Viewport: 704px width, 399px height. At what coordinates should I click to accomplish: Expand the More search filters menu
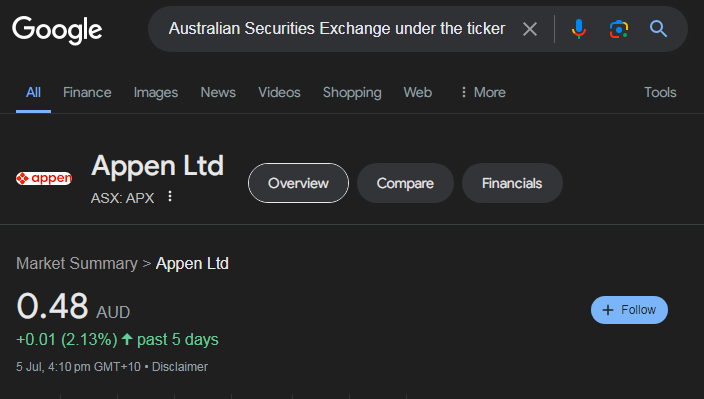483,92
